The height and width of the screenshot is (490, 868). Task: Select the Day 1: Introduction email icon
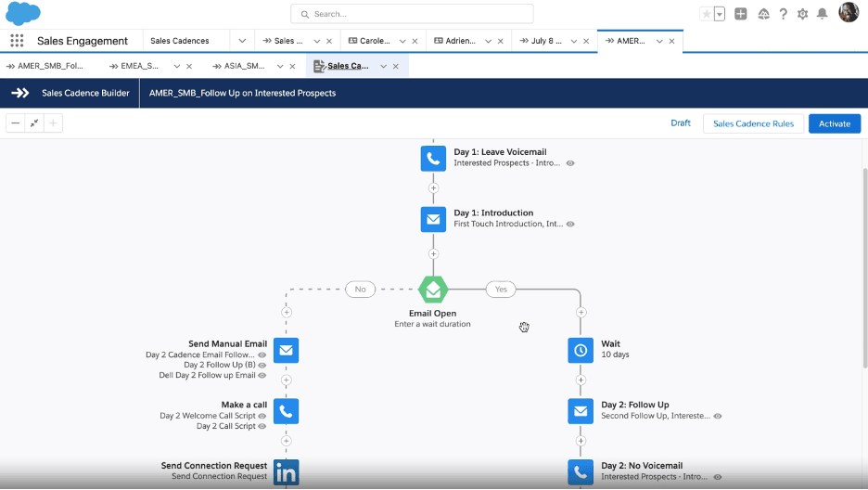point(433,219)
